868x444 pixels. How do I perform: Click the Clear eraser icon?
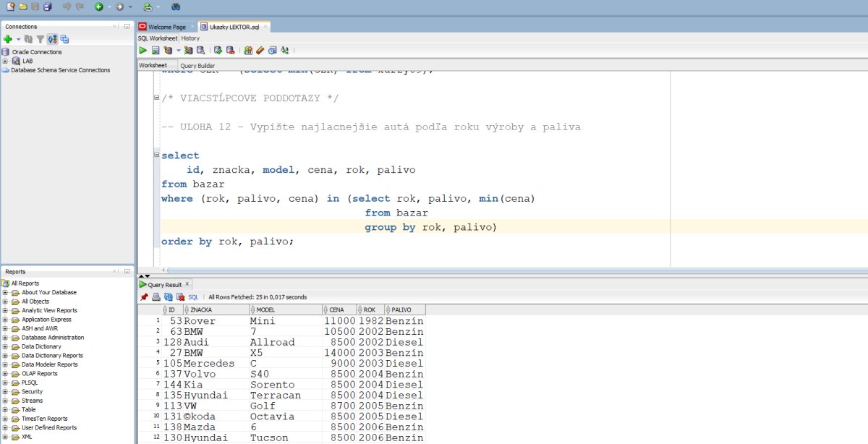point(260,51)
